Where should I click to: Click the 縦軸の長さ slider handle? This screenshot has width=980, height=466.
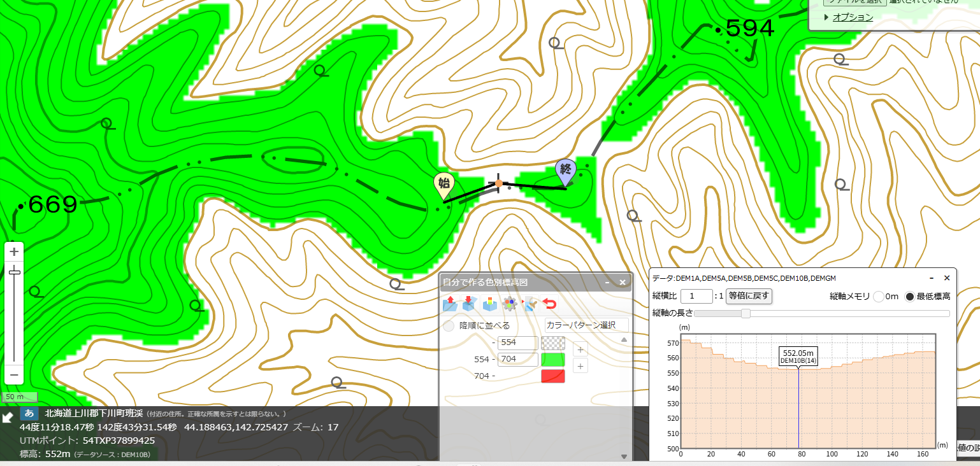[746, 313]
